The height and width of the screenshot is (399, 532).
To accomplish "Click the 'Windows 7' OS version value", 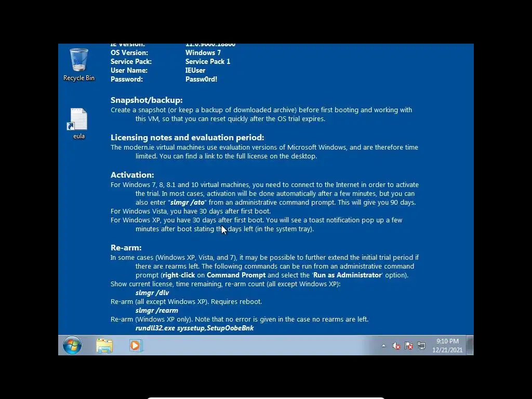I will click(x=203, y=52).
